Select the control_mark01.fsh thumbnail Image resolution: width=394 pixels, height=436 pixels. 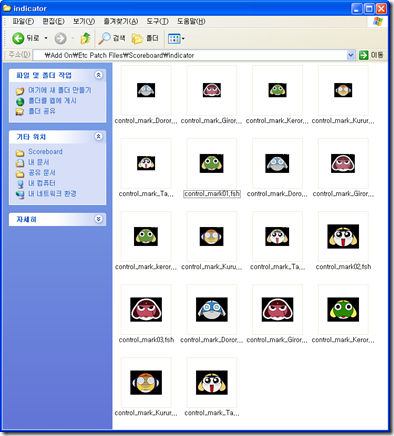click(212, 163)
